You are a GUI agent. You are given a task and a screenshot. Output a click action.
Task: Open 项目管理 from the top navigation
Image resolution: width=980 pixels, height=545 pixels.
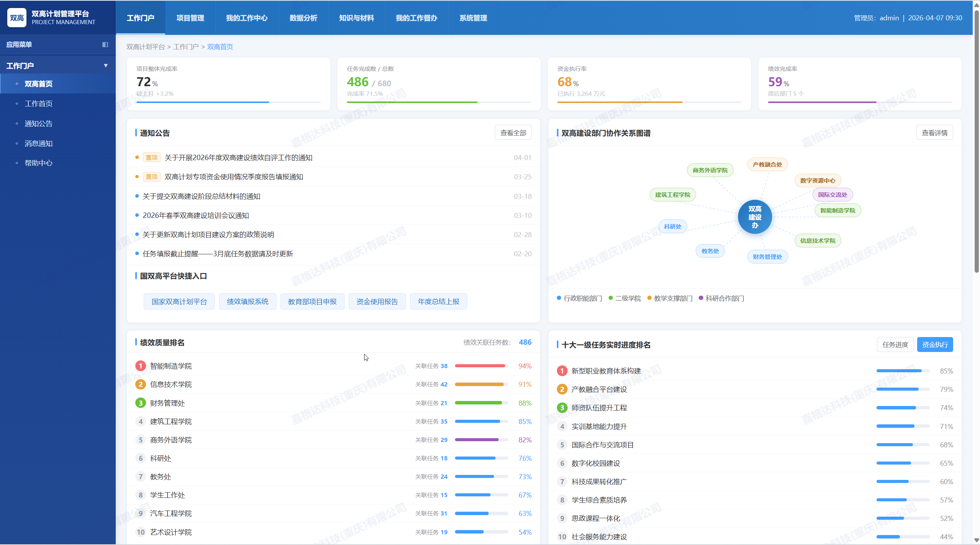tap(190, 18)
